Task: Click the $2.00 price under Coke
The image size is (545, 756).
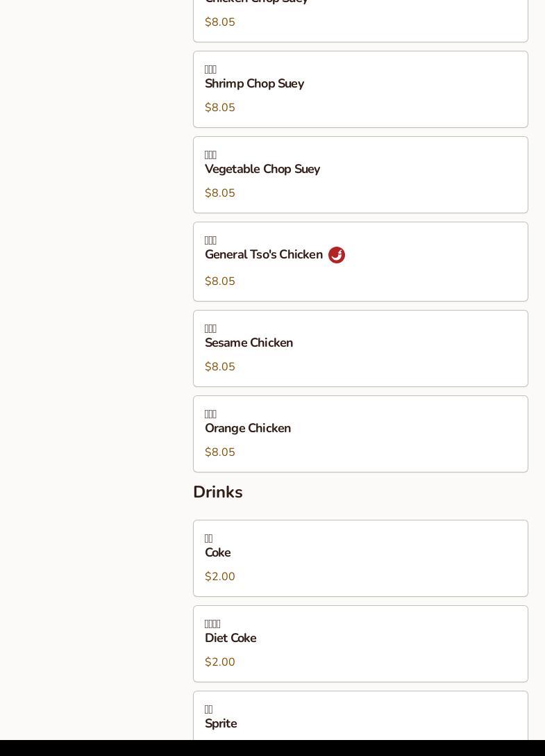Action: pyautogui.click(x=219, y=577)
